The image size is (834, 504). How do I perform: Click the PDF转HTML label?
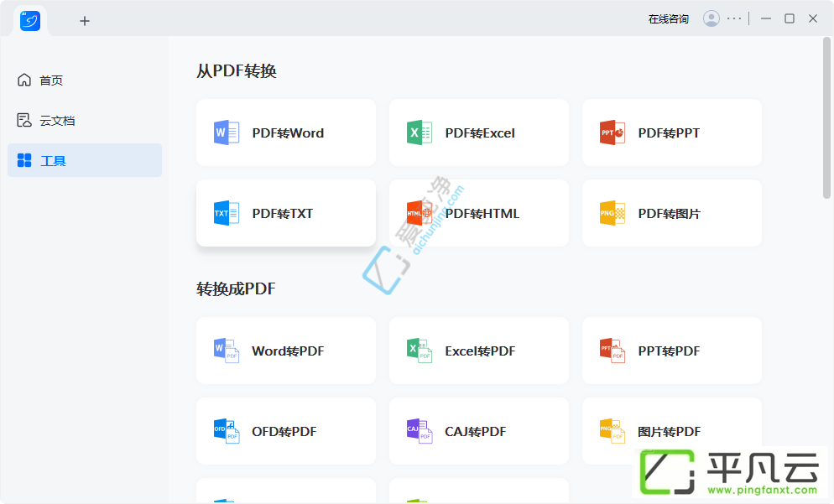tap(482, 213)
